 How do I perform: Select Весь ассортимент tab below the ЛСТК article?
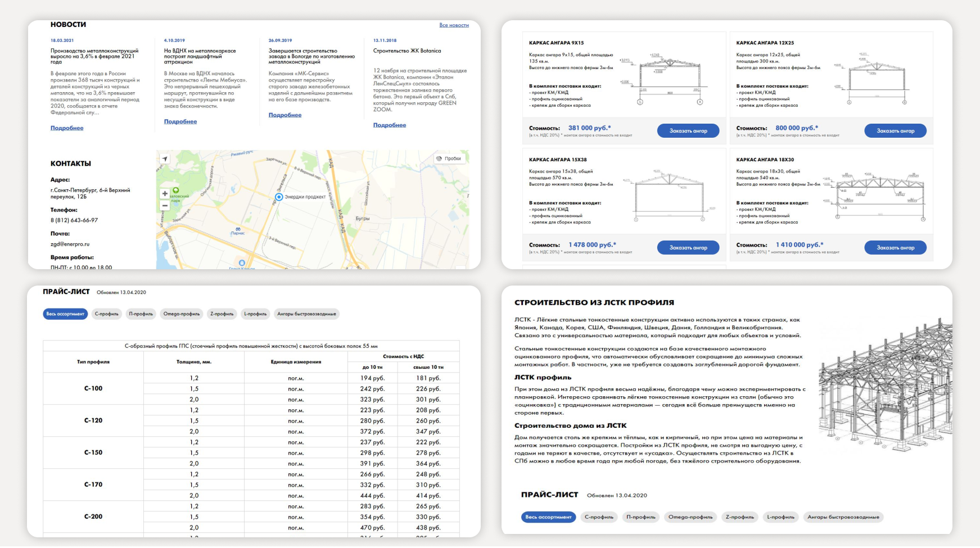pyautogui.click(x=548, y=517)
